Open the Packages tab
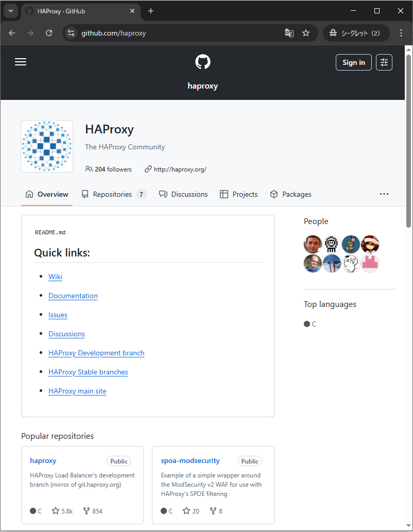 [290, 194]
